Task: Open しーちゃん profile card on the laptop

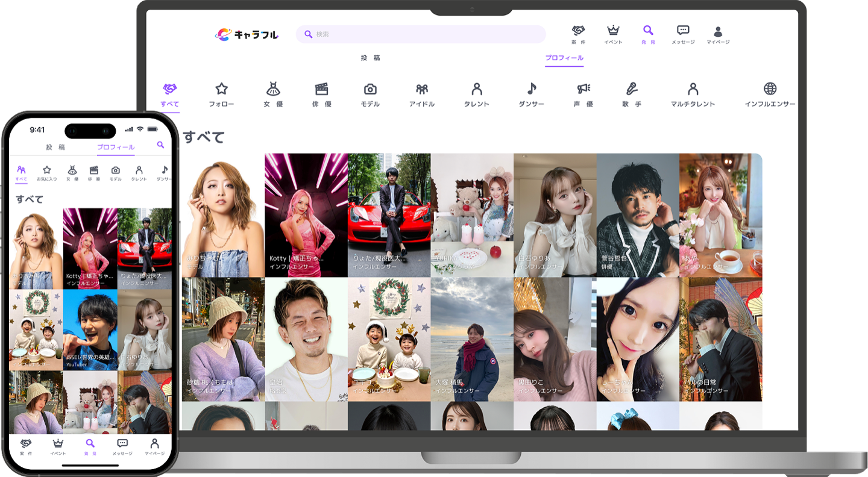Action: 638,339
